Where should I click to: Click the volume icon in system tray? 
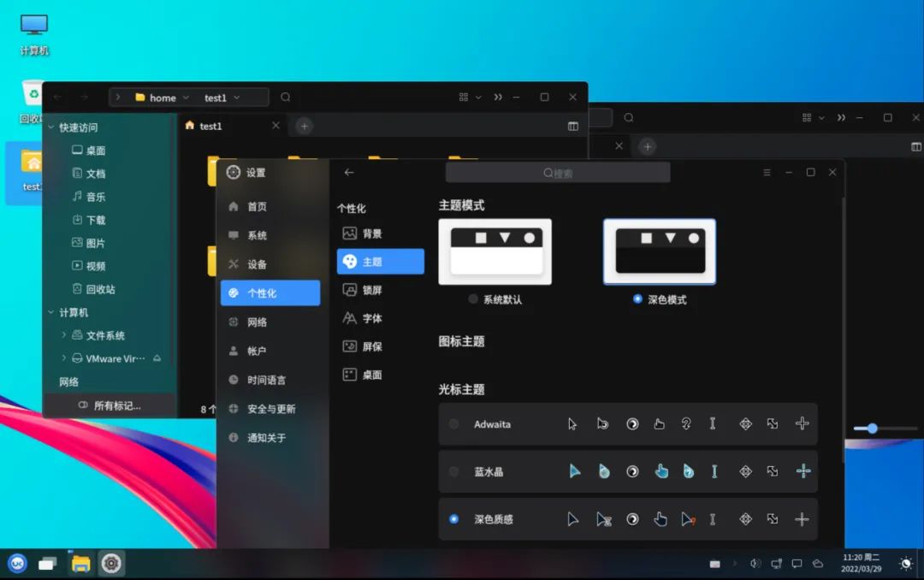pyautogui.click(x=755, y=564)
